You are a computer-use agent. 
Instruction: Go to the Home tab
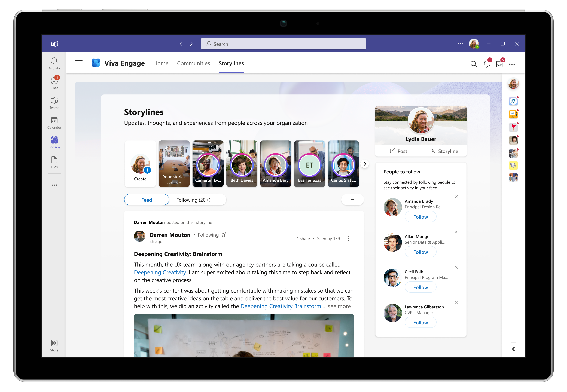161,63
